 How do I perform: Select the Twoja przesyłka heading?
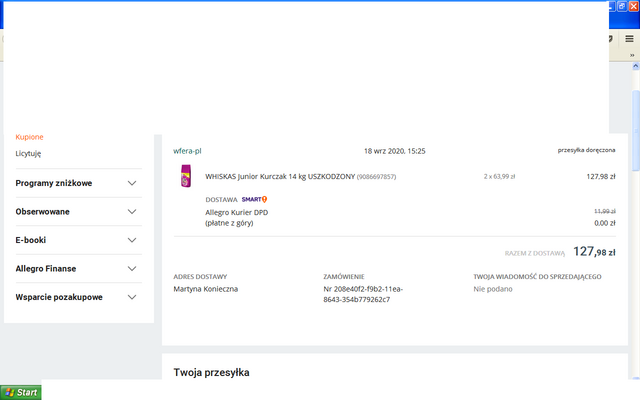click(211, 373)
